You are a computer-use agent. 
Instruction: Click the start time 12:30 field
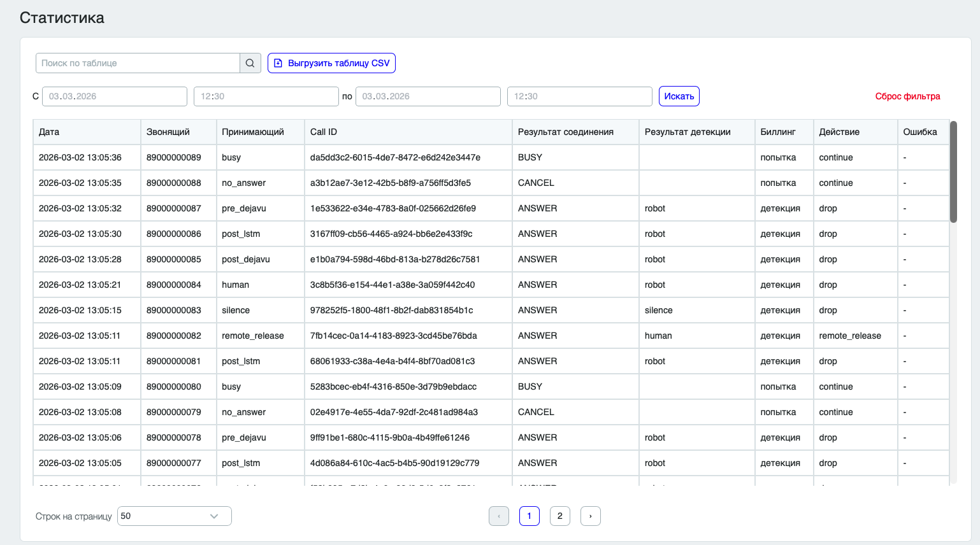click(266, 96)
